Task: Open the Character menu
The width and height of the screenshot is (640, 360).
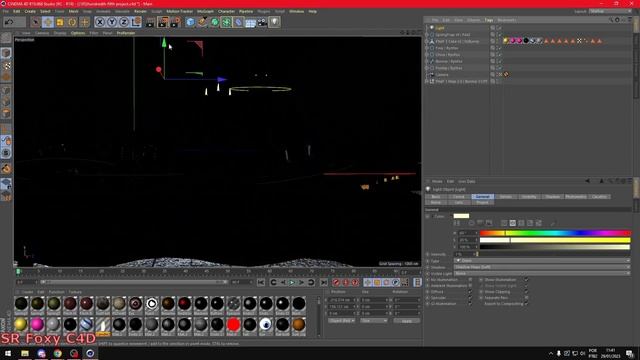Action: [226, 11]
